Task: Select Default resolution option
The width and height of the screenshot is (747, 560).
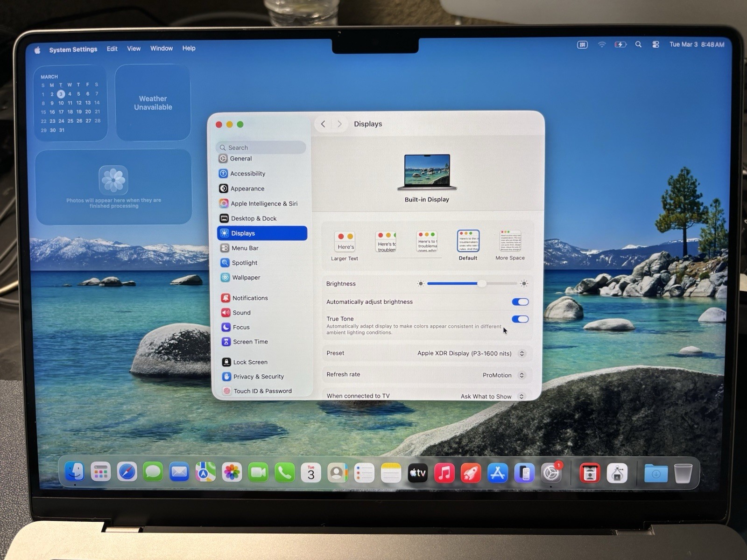Action: 468,245
